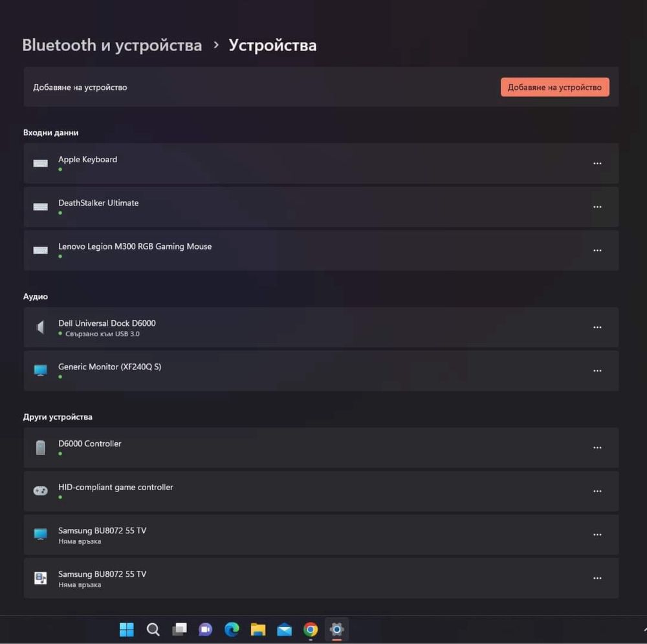Viewport: 647px width, 644px height.
Task: Open more options for Dell Universal Dock D6000
Action: click(597, 327)
